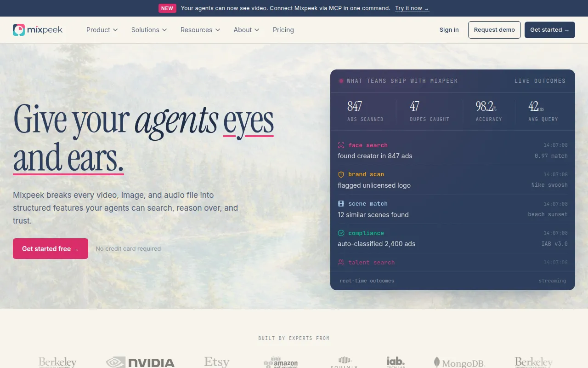The height and width of the screenshot is (368, 588).
Task: Click the 42ms avg query stat
Action: (x=543, y=111)
